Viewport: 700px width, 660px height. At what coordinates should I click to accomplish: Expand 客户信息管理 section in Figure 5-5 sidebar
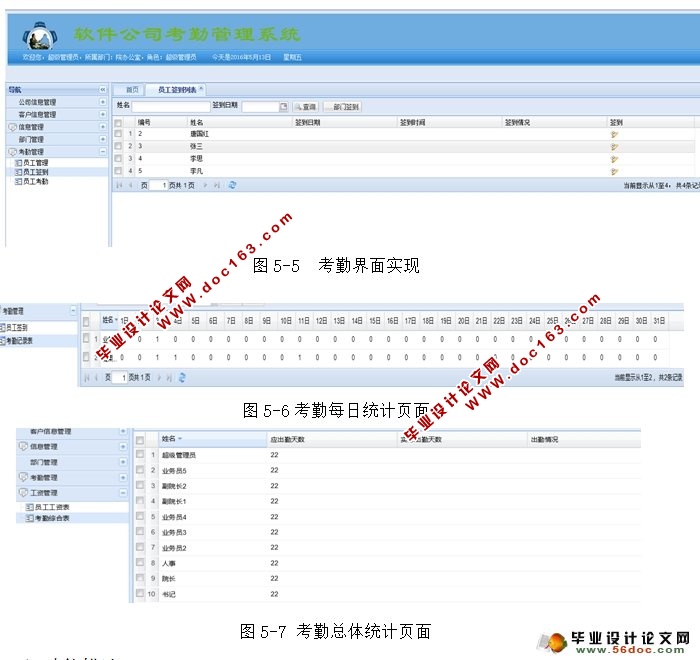(x=103, y=114)
